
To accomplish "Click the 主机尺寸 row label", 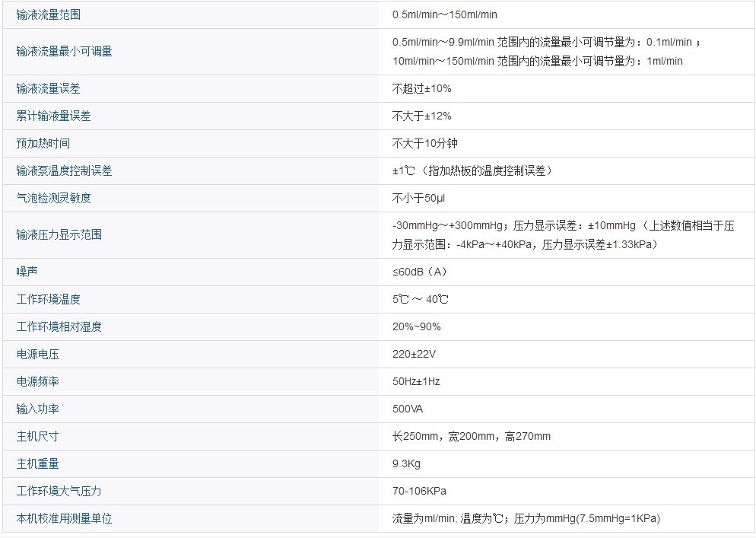I will [37, 436].
